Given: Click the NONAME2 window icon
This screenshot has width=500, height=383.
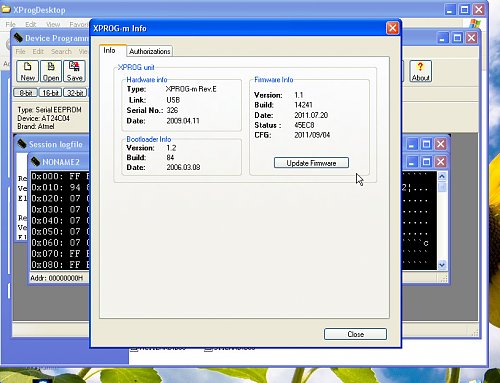Looking at the screenshot, I should 35,162.
